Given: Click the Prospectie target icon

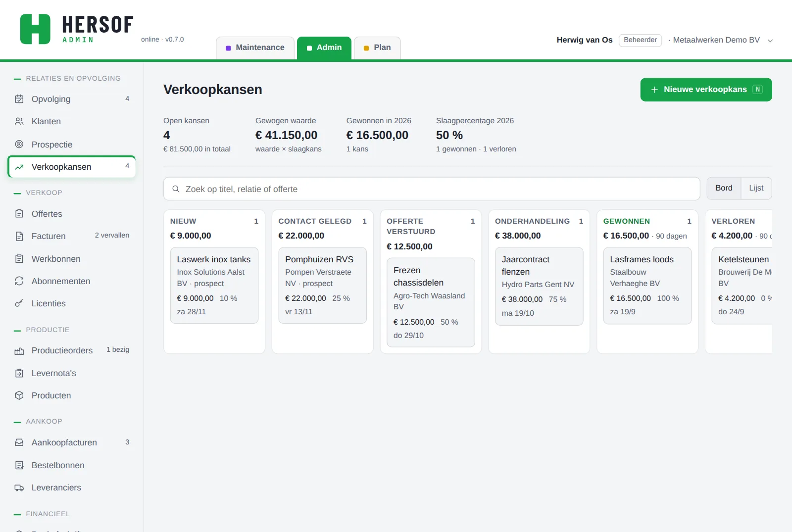Looking at the screenshot, I should coord(19,145).
